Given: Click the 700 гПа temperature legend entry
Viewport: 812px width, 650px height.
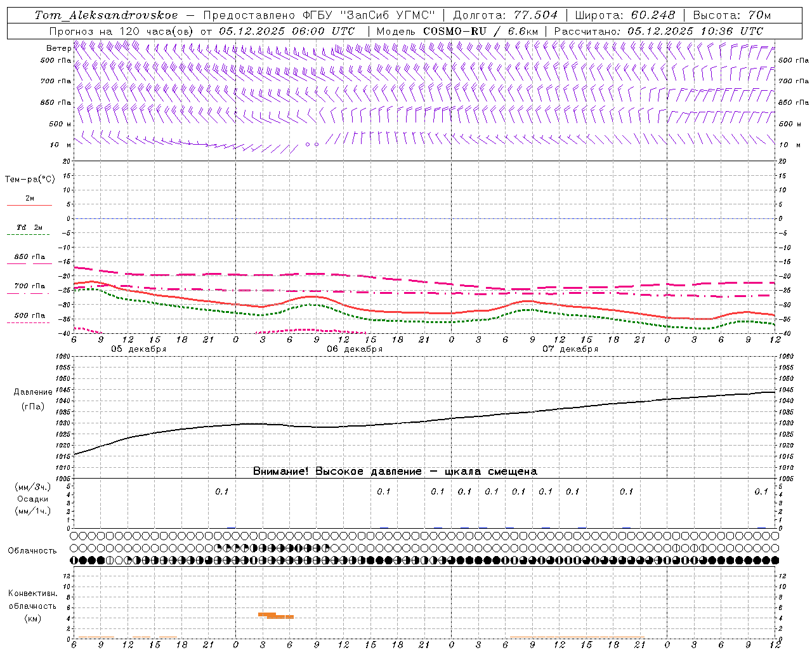Looking at the screenshot, I should coord(29,289).
